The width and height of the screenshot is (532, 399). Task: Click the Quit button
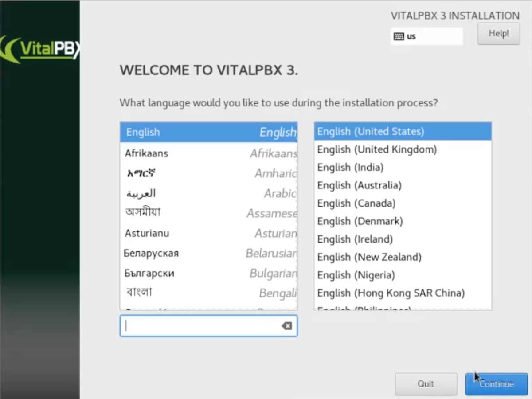[x=426, y=384]
